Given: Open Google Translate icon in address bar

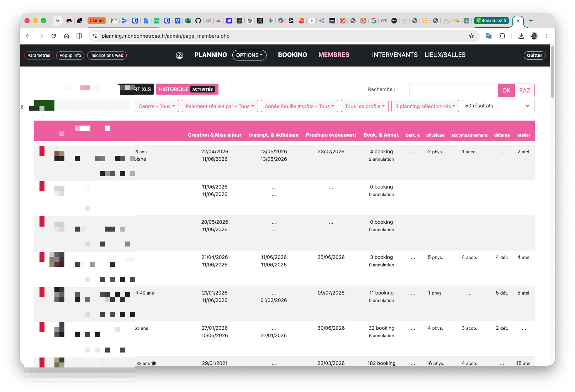Looking at the screenshot, I should point(489,36).
